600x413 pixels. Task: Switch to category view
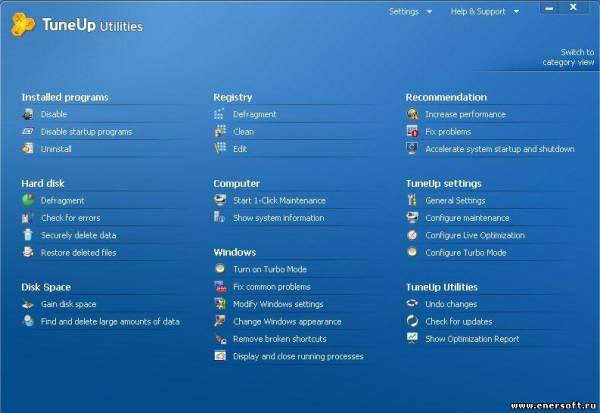tap(569, 57)
